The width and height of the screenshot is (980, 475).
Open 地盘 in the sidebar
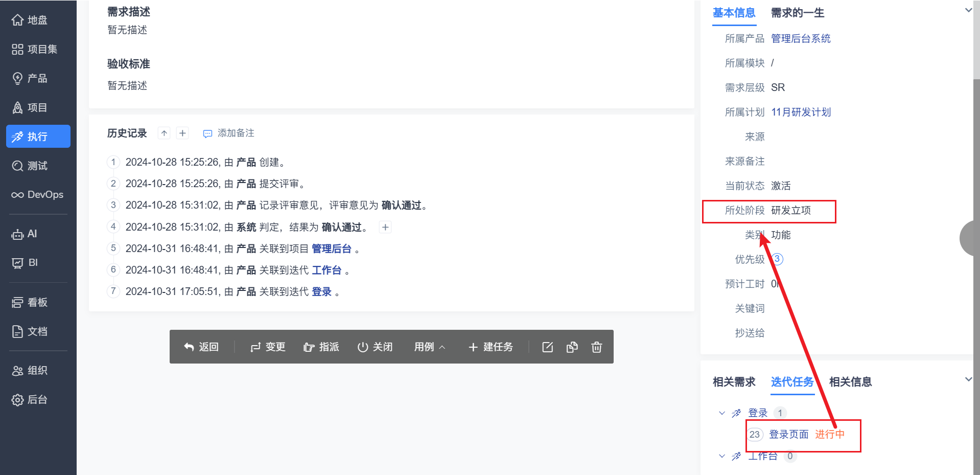(x=38, y=20)
